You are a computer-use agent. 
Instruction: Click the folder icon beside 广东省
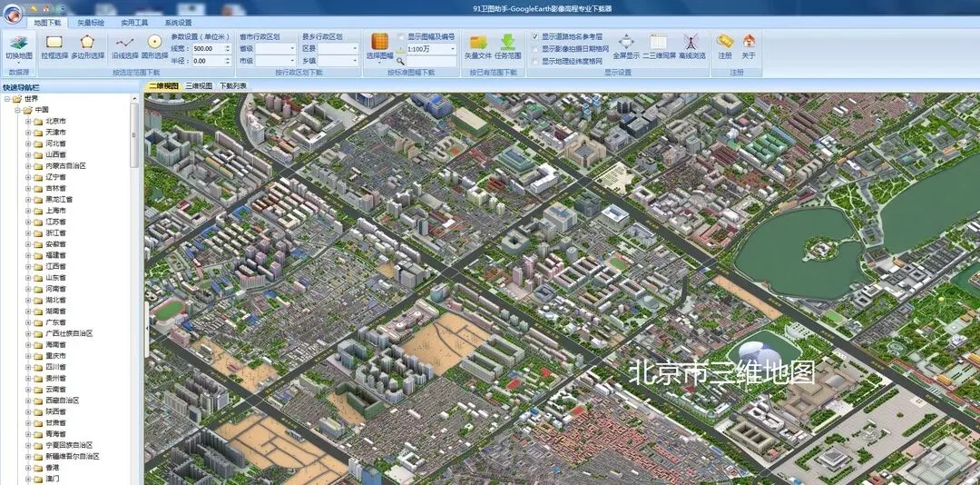click(x=38, y=322)
